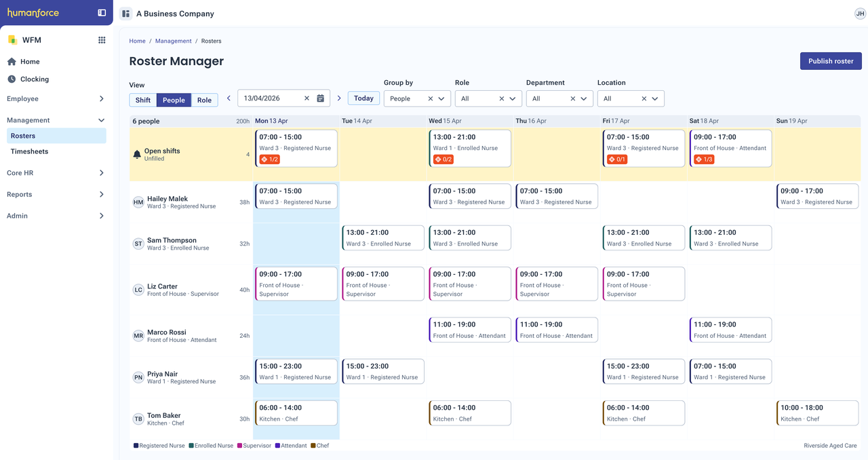Screen dimensions: 868x460
Task: Switch view to Role
Action: point(204,100)
